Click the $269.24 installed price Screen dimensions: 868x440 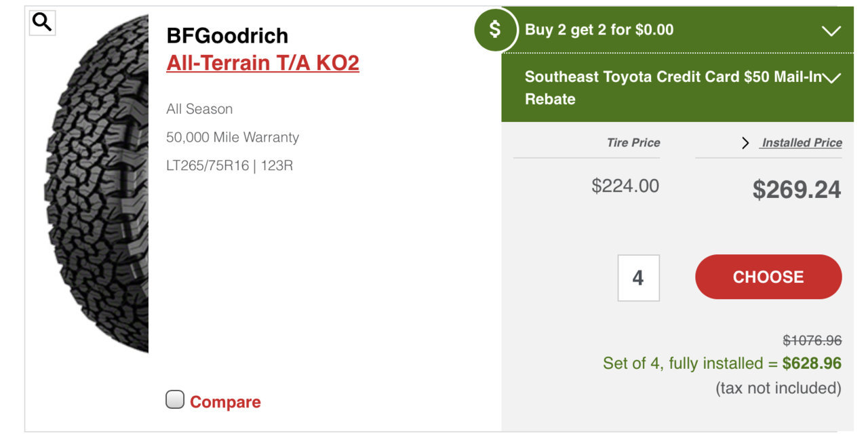click(797, 191)
